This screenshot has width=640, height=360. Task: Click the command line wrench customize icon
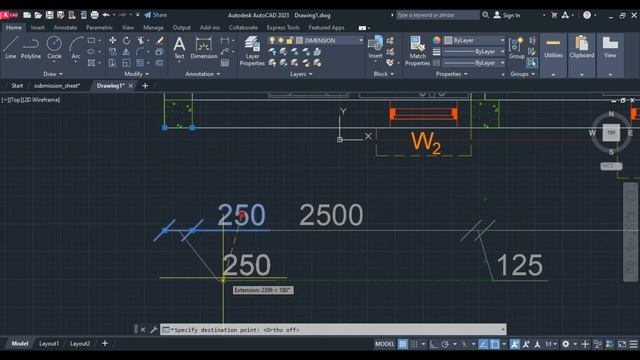[x=153, y=329]
